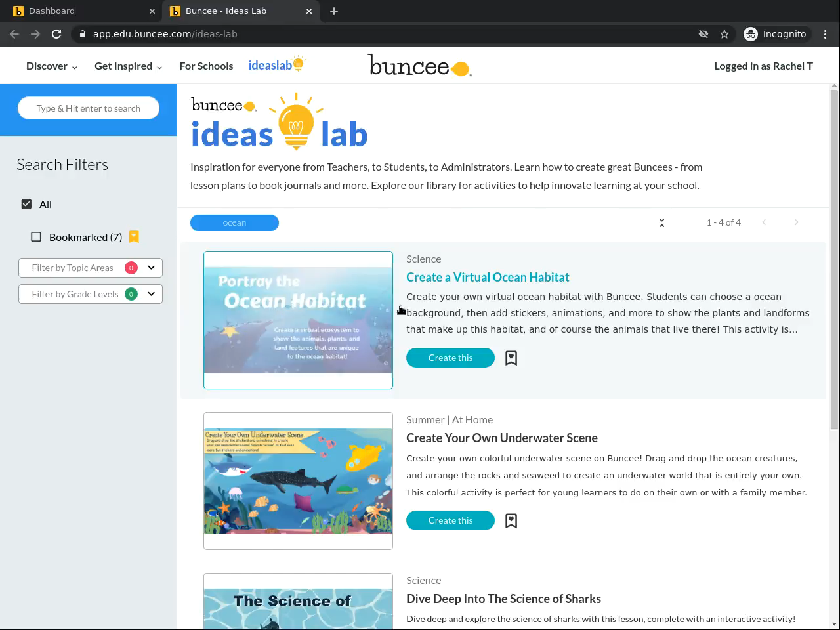Click the ideaslab nav link
The image size is (840, 630).
coord(276,65)
